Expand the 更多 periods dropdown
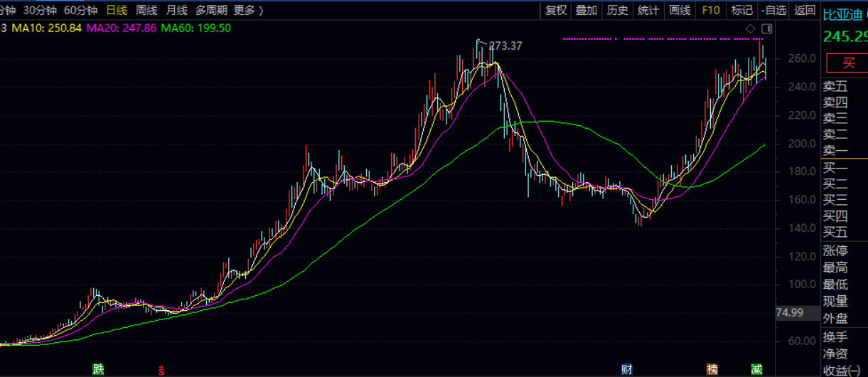Image resolution: width=868 pixels, height=377 pixels. 248,10
